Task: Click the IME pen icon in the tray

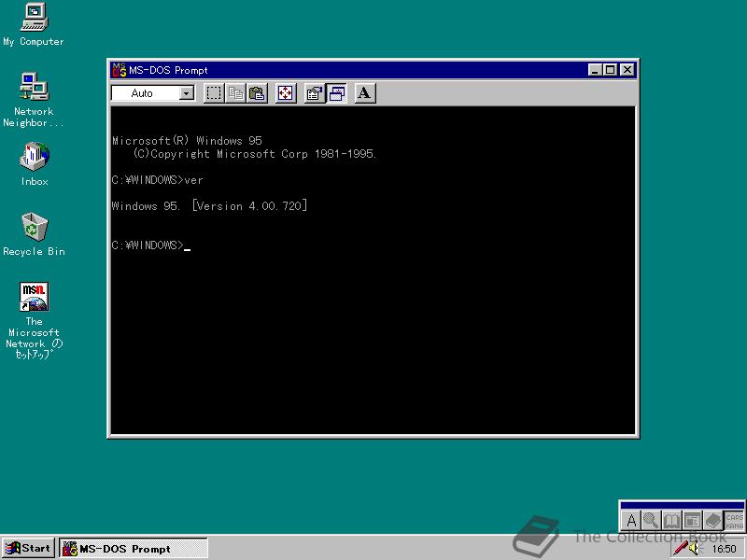Action: pyautogui.click(x=680, y=549)
